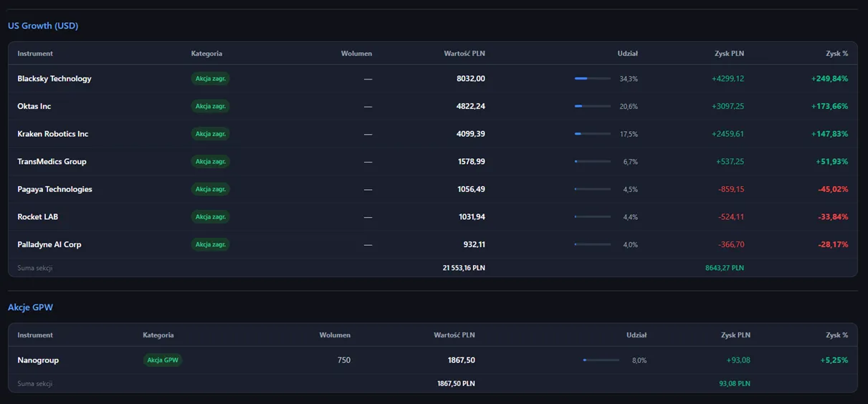Click the Instrument column header in Akcje GPW
Screen dimensions: 868x404
pos(35,335)
